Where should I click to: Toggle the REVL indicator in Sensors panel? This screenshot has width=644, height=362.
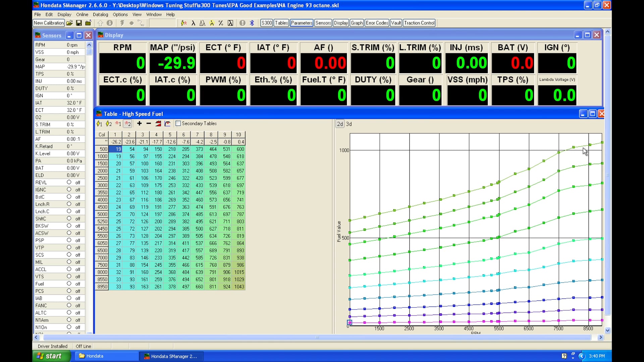click(x=70, y=182)
